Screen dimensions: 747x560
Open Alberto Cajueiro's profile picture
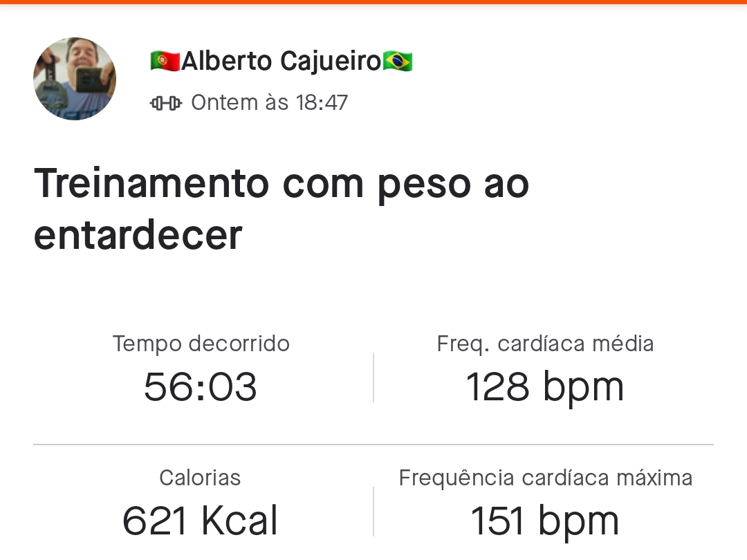click(x=75, y=79)
